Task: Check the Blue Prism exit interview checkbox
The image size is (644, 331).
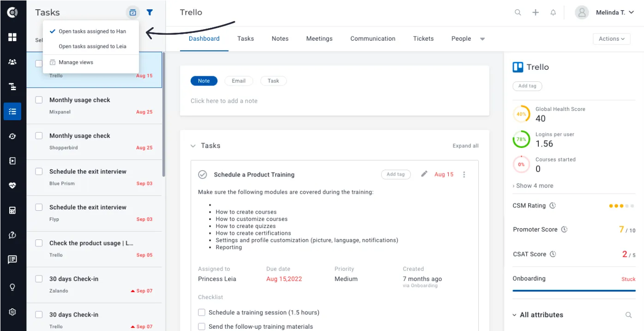Action: [x=39, y=172]
